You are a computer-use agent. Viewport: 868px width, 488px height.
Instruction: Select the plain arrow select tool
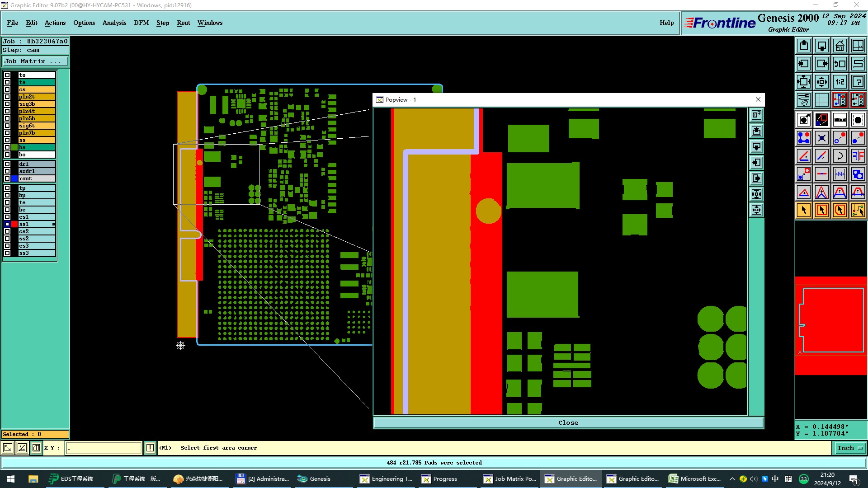pyautogui.click(x=804, y=210)
